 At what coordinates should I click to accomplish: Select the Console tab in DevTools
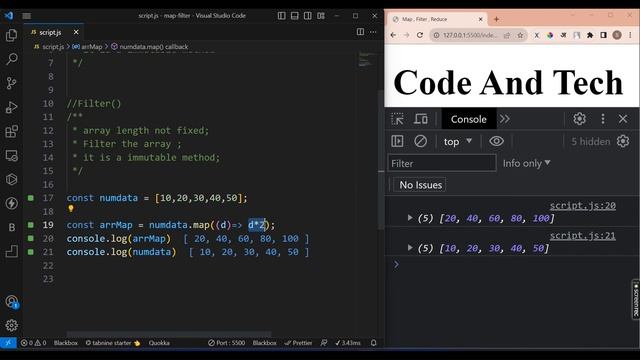(x=469, y=119)
